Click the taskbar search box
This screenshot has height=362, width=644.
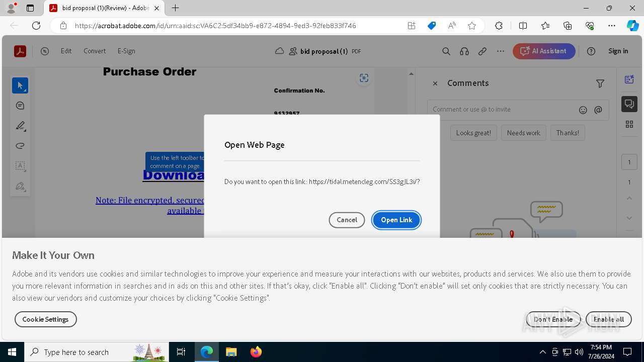pyautogui.click(x=97, y=352)
